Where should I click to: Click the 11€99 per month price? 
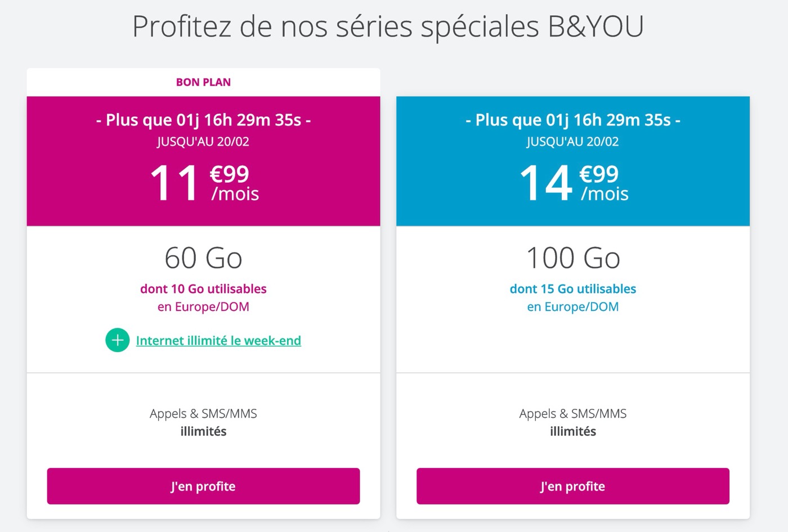click(204, 183)
